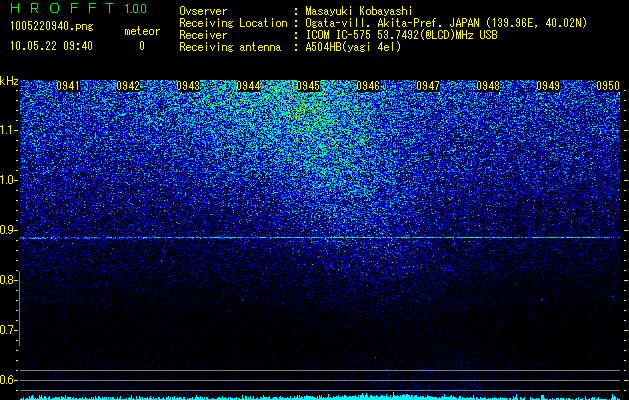The height and width of the screenshot is (400, 629).
Task: Click the ICOM IC-575 receiver value
Action: coord(401,35)
